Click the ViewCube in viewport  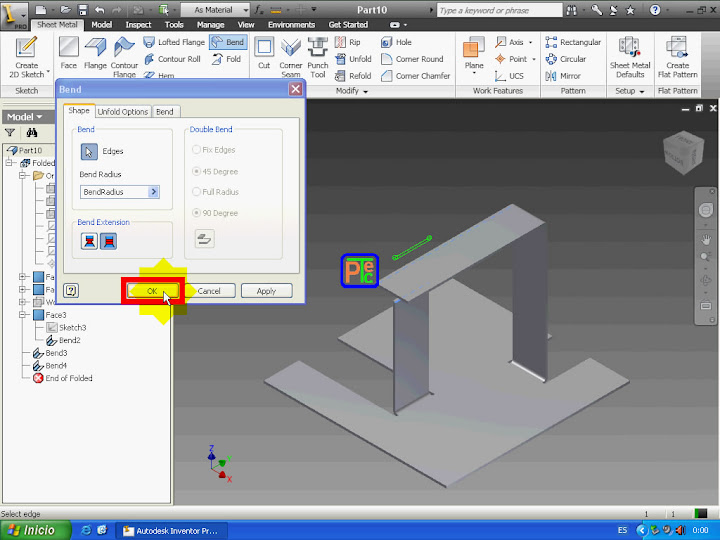click(x=683, y=153)
